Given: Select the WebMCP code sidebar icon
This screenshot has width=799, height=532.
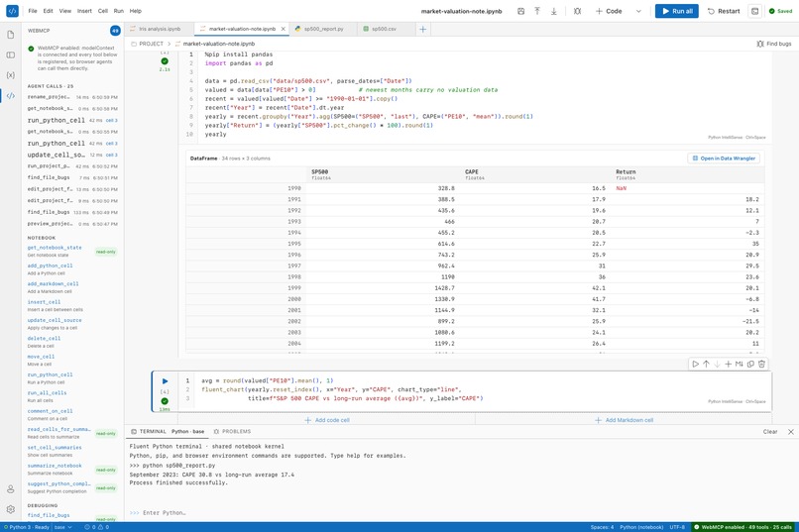Looking at the screenshot, I should [x=11, y=96].
